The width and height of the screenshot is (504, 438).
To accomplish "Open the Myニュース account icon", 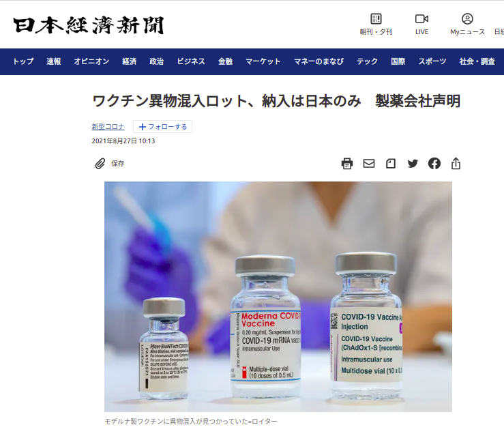I will click(467, 19).
